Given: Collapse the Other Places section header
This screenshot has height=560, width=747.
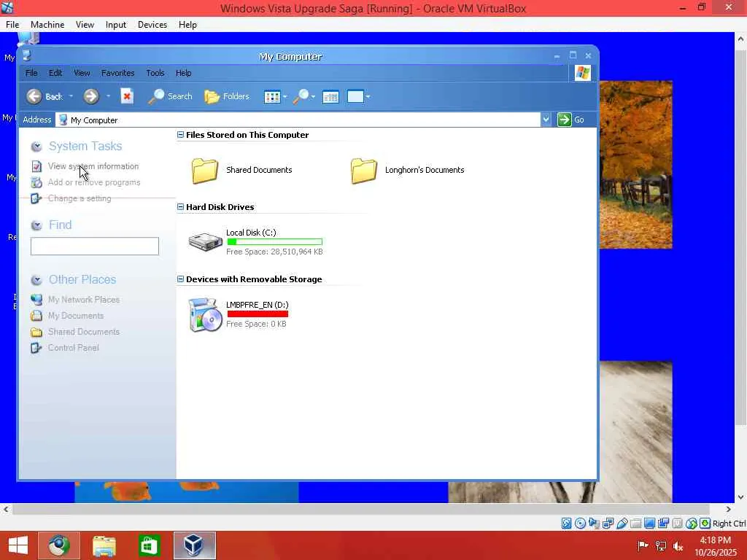Looking at the screenshot, I should coord(36,279).
